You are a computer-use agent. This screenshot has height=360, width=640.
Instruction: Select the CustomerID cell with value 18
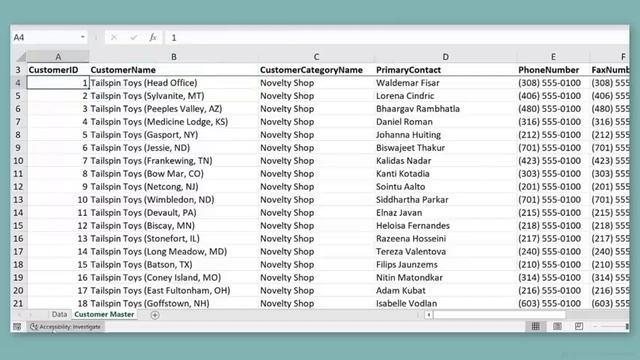pos(58,303)
